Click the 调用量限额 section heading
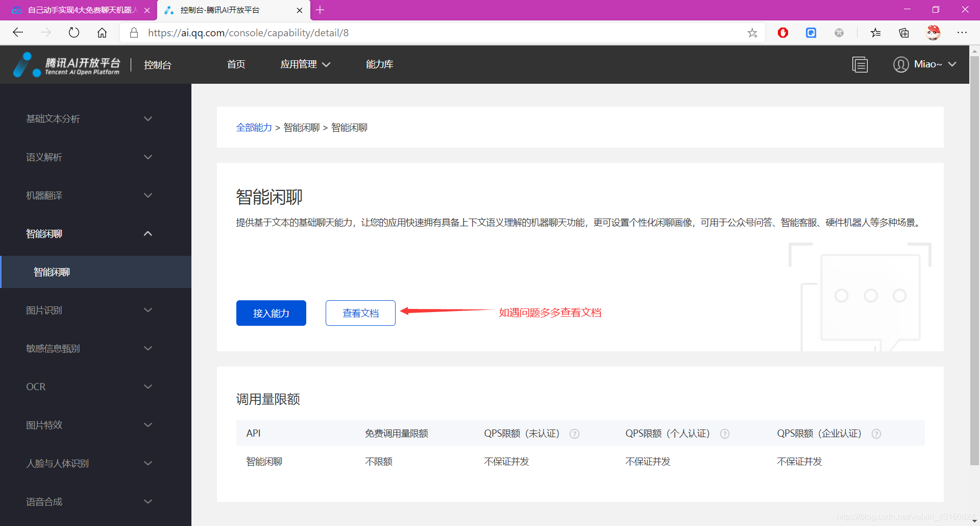This screenshot has width=980, height=526. [268, 399]
